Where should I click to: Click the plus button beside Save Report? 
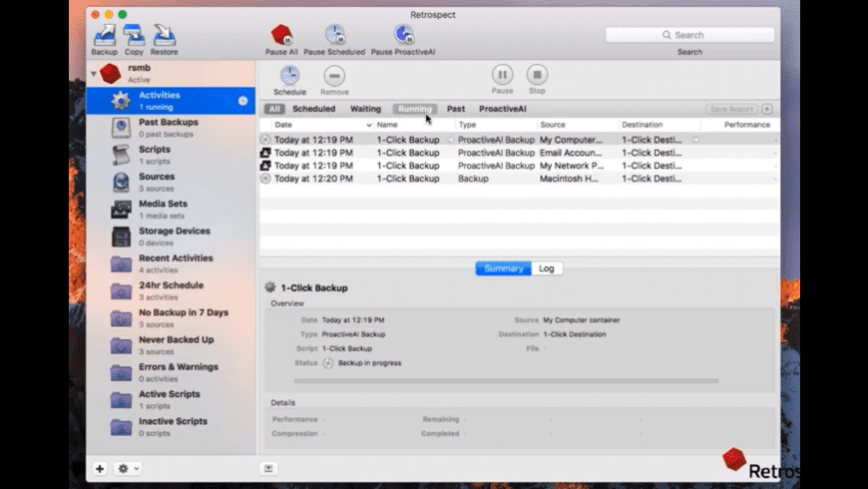point(767,109)
